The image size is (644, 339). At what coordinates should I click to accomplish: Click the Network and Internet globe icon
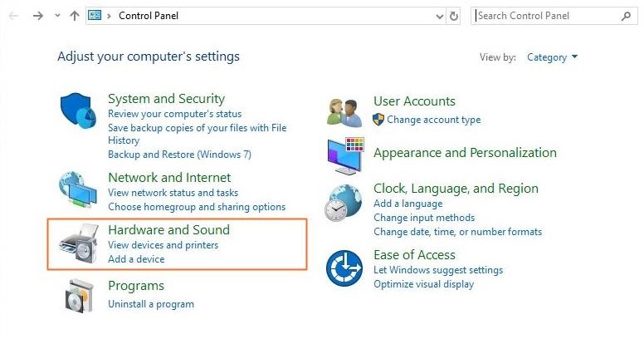[78, 189]
